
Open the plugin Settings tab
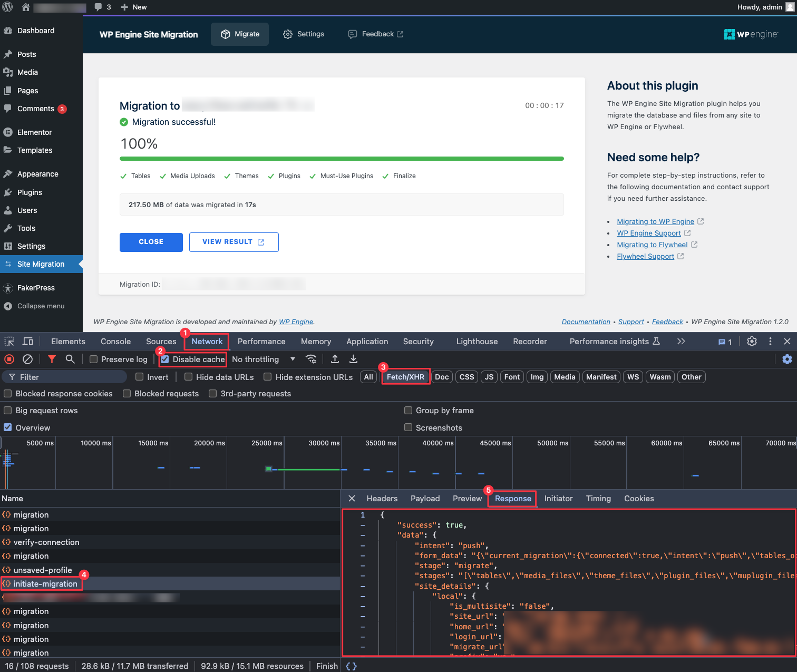point(304,34)
